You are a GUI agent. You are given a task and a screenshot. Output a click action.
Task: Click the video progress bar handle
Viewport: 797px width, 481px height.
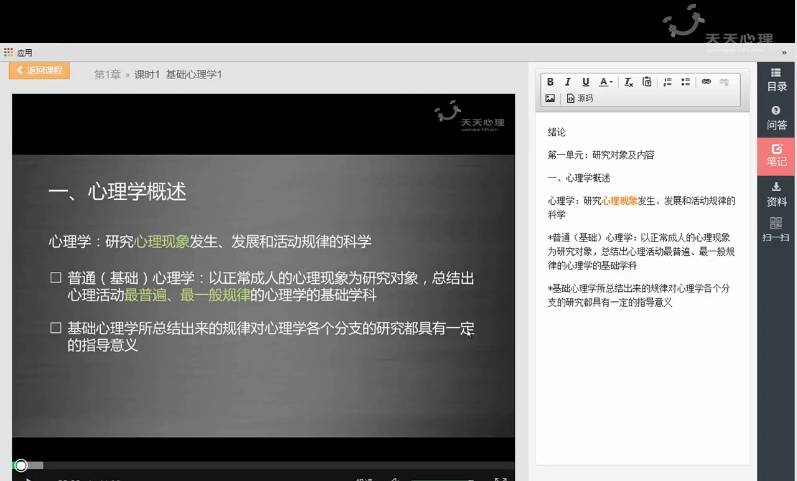pos(21,465)
